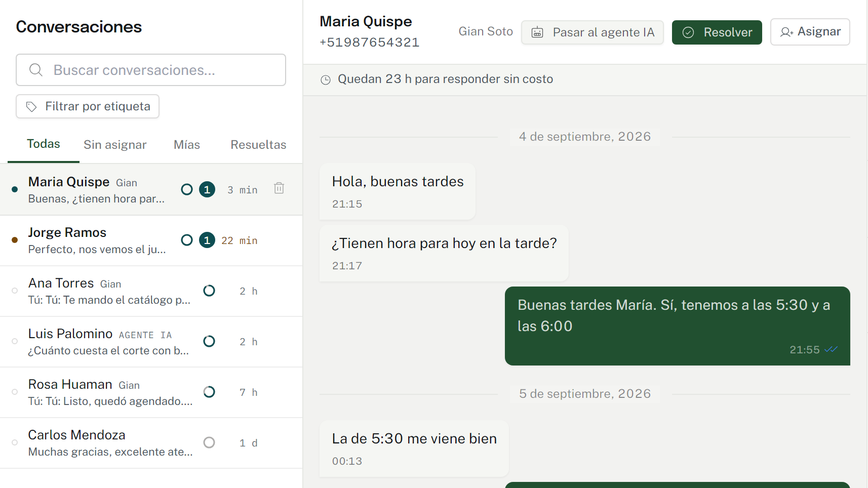Click message "¿Tienen hora para hoy en la tarde?"
This screenshot has width=868, height=488.
[x=444, y=253]
